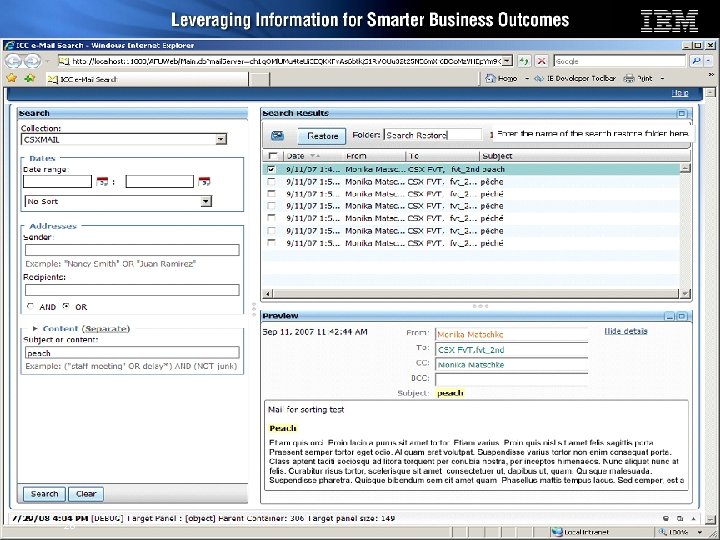Viewport: 720px width, 540px height.
Task: Click the Local intranet status icon
Action: coord(557,532)
